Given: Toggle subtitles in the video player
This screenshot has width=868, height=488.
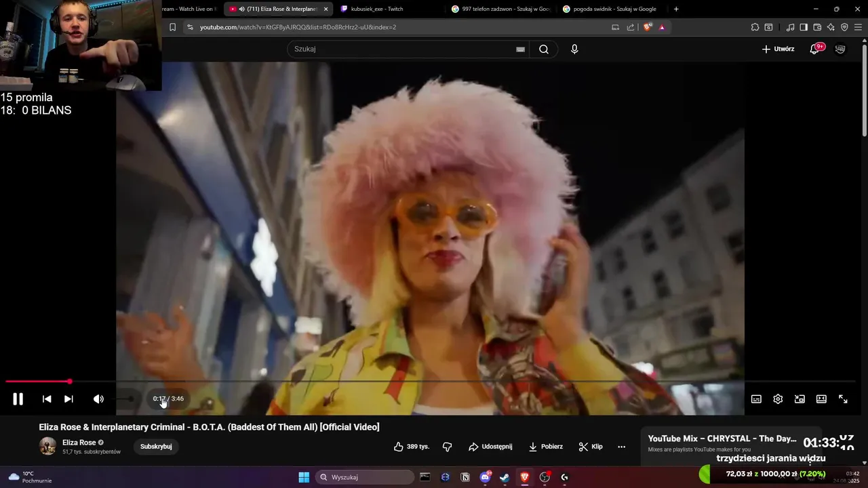Looking at the screenshot, I should click(756, 399).
